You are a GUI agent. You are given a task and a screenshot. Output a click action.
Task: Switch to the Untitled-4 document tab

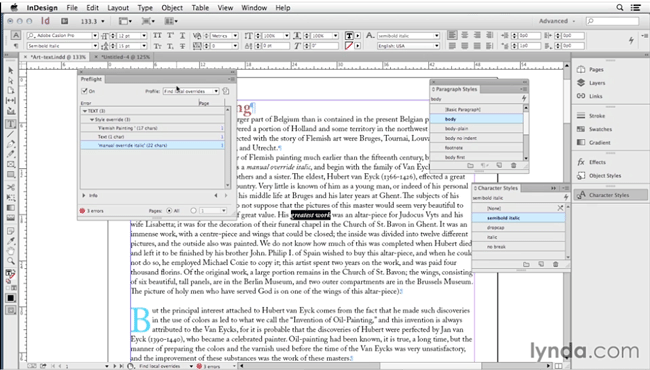coord(126,57)
